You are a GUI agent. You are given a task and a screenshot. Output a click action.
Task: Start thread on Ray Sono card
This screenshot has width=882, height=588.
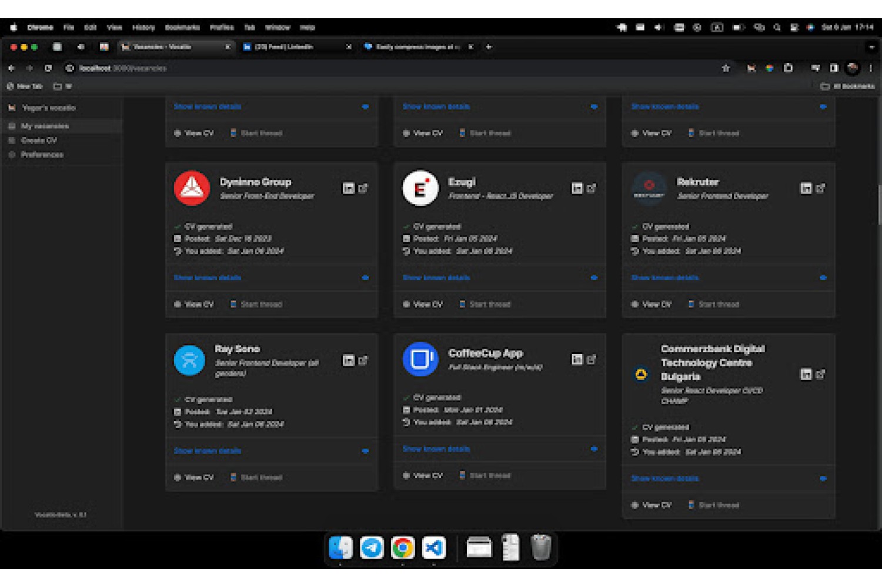coord(256,477)
